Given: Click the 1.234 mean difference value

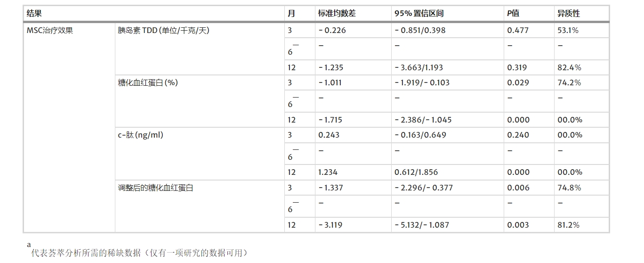Looking at the screenshot, I should (328, 173).
